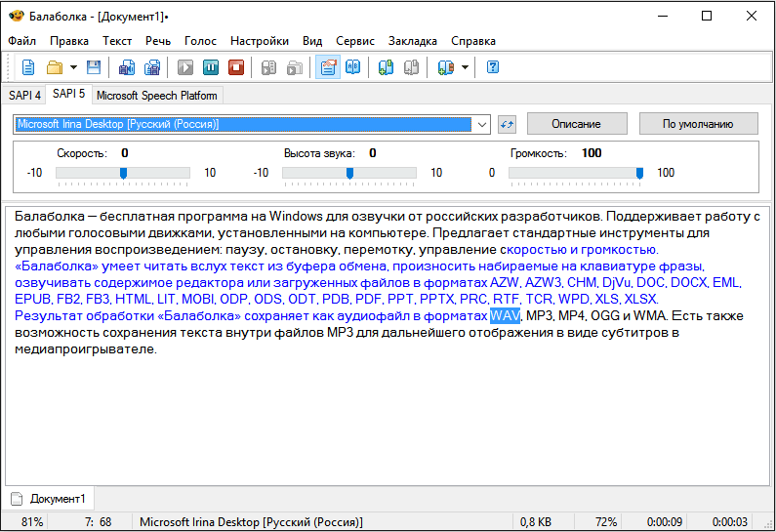Stop speech with the red stop icon
The width and height of the screenshot is (776, 532).
click(x=236, y=67)
